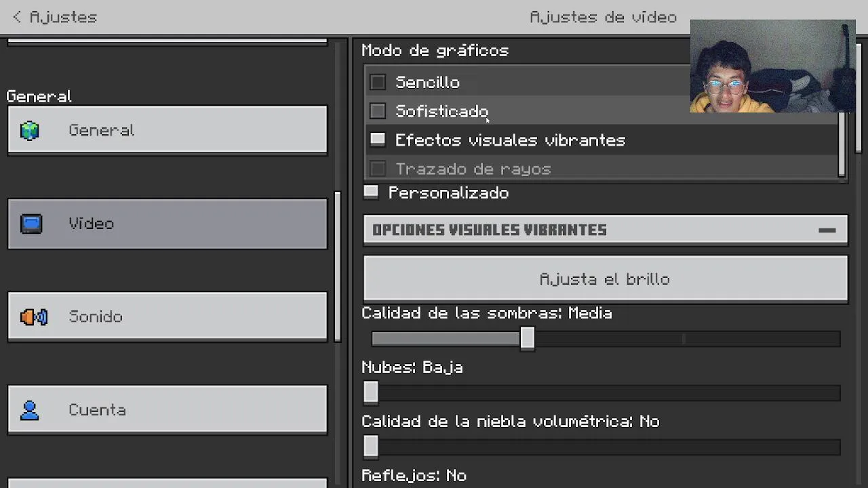868x488 pixels.
Task: Toggle the Personalizado checkbox
Action: point(371,192)
